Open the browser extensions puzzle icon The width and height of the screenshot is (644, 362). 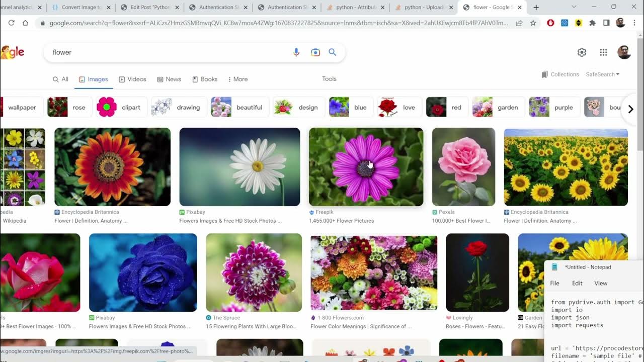coord(592,23)
